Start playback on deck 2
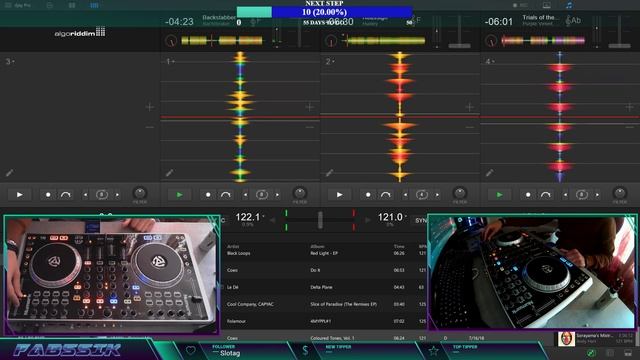Viewport: 640px width, 360px height. pyautogui.click(x=340, y=195)
